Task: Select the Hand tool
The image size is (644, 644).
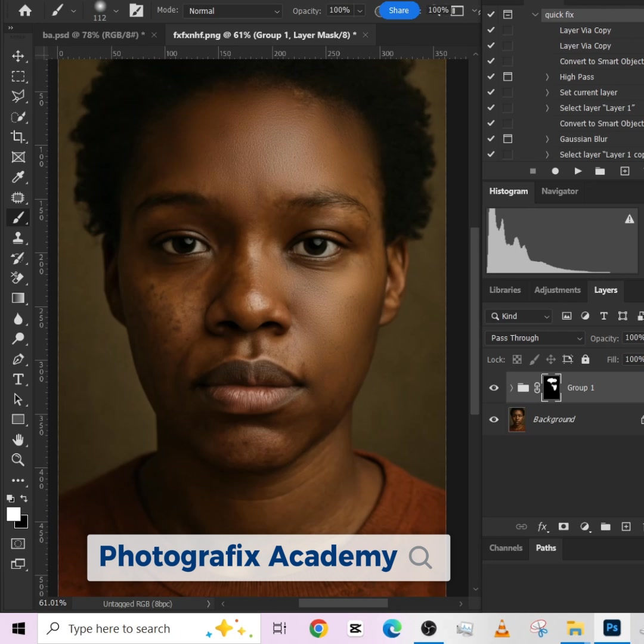Action: 18,440
